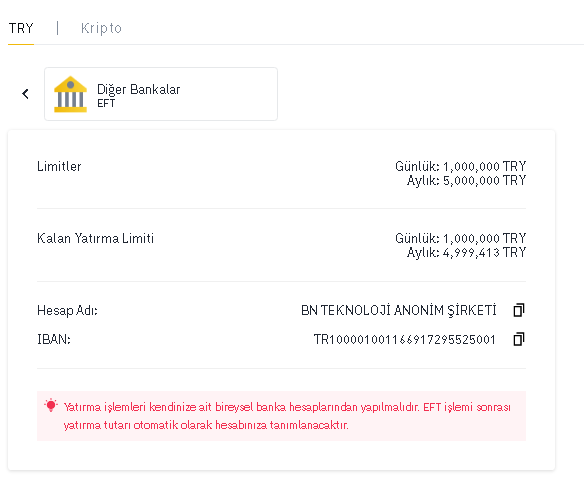This screenshot has width=584, height=493.
Task: Copy the IBAN number
Action: pyautogui.click(x=519, y=339)
